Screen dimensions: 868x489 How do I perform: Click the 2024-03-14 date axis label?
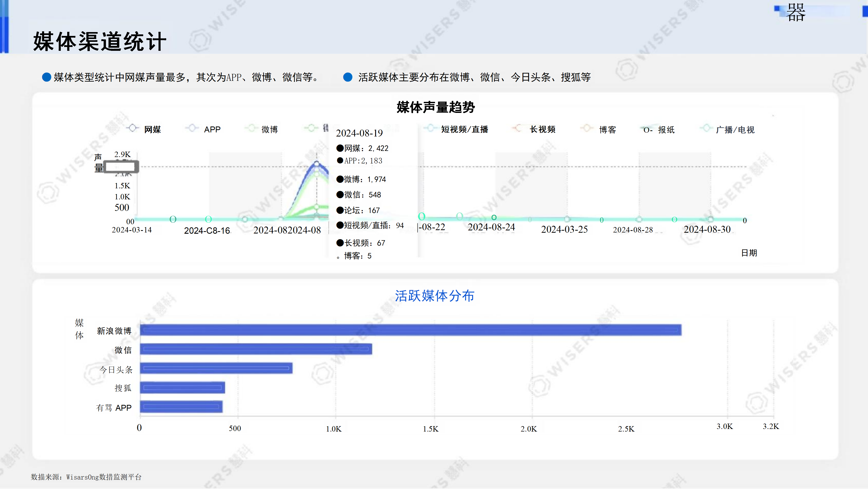click(132, 230)
